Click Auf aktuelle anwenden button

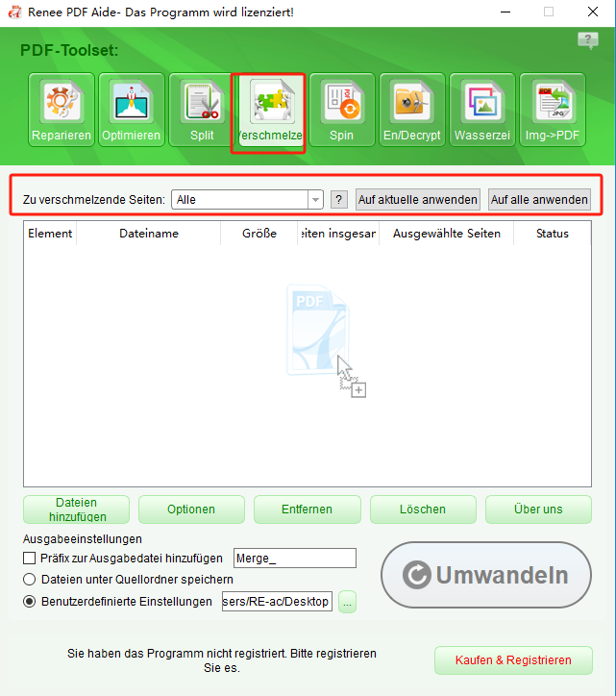point(418,200)
